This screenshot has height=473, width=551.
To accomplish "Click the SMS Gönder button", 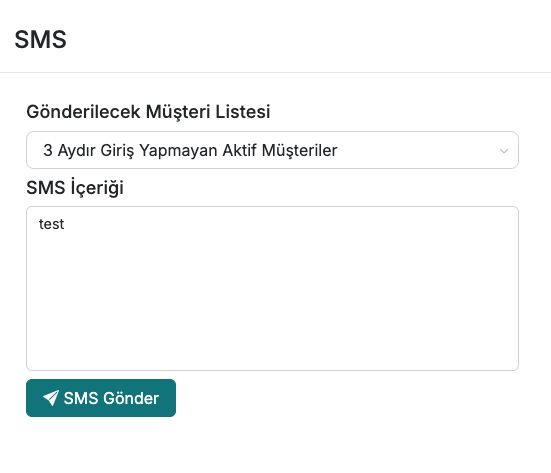I will (x=101, y=398).
